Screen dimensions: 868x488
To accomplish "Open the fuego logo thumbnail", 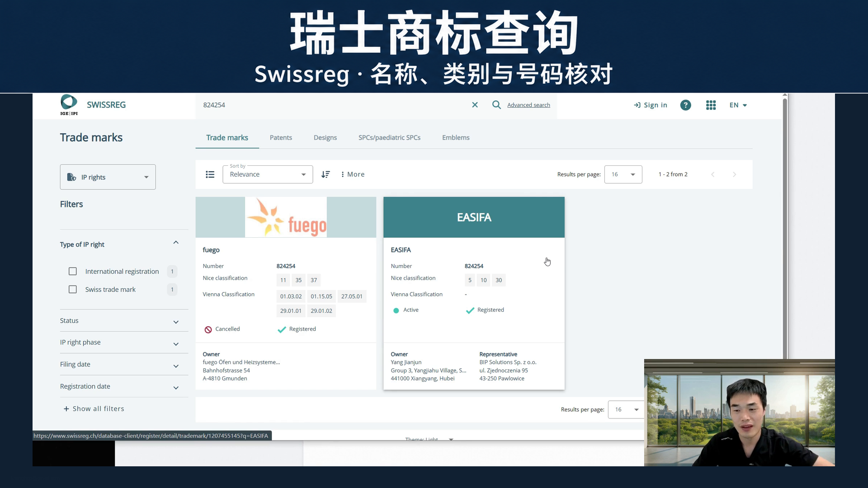I will 286,217.
